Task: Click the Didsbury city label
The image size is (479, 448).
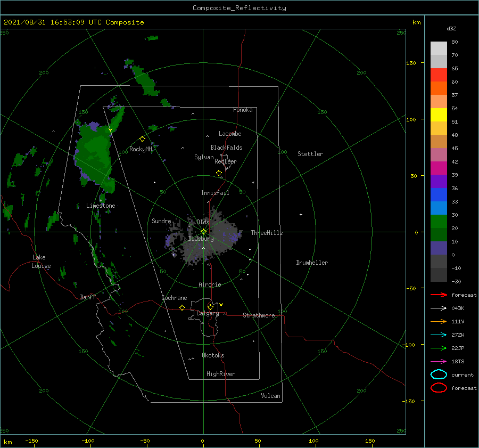Action: click(201, 239)
